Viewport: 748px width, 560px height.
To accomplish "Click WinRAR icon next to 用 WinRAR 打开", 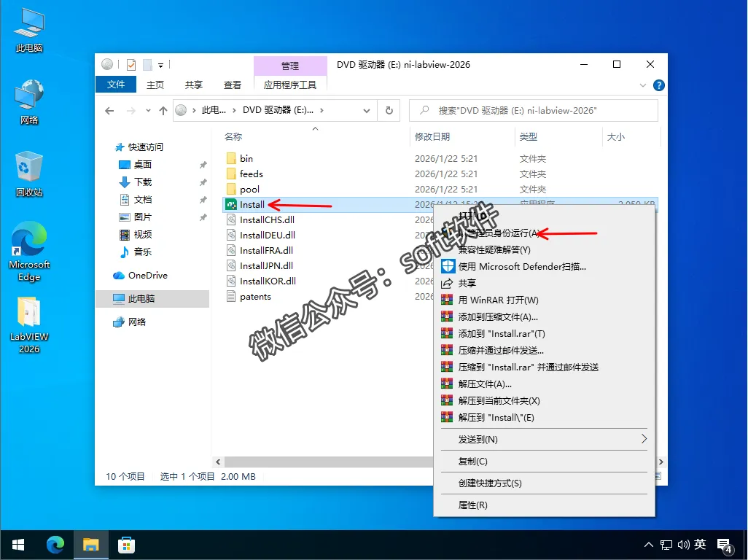I will [447, 300].
